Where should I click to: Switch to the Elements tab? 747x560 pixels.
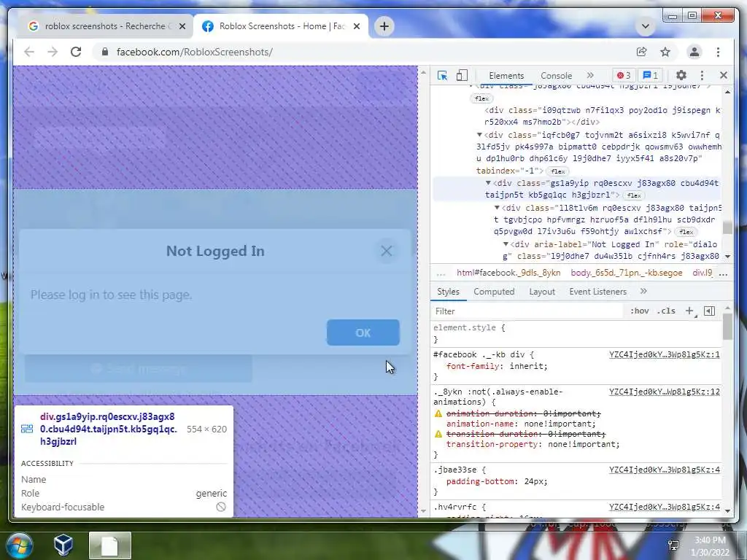(506, 76)
